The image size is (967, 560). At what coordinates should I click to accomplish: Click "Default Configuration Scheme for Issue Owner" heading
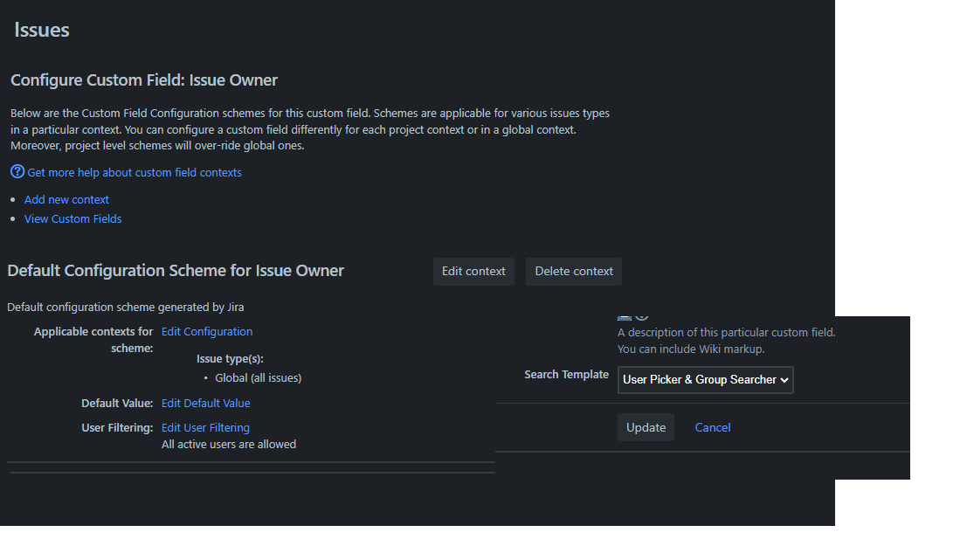175,271
